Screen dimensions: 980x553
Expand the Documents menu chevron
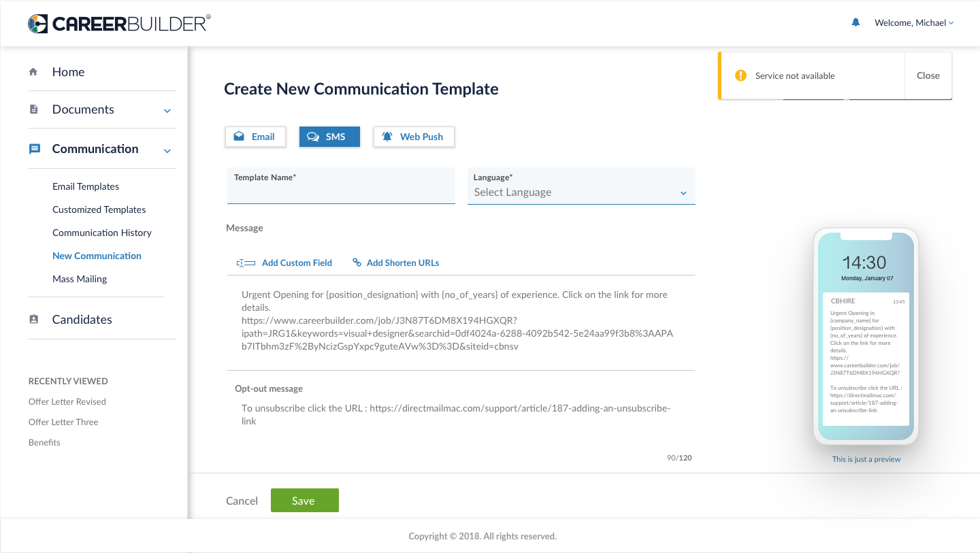click(x=167, y=110)
